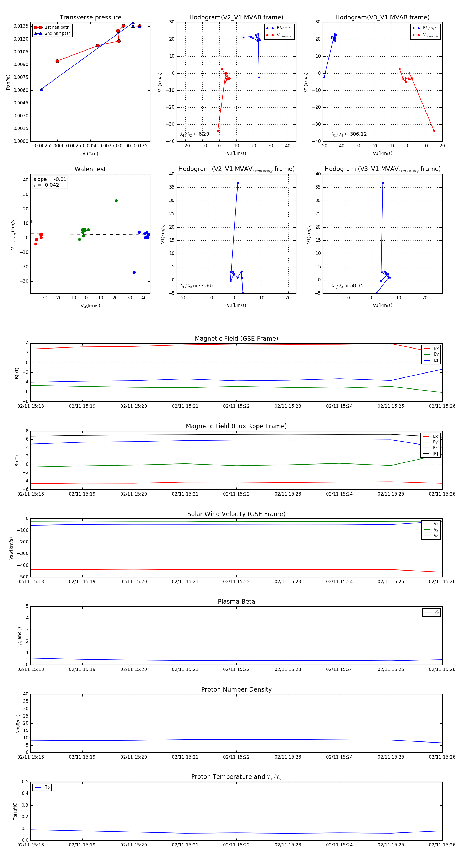Click the 'Np(#/cc)' y-axis label
Viewport: 473px width, 868px height.
tap(18, 724)
